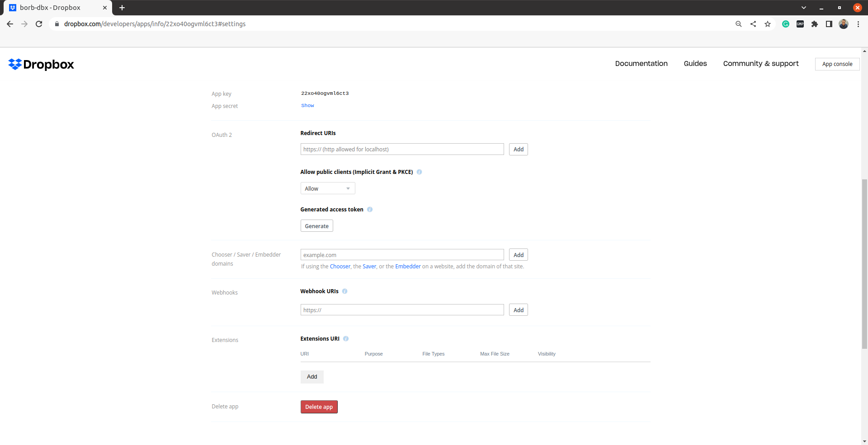Click the Dropbox logo
868x445 pixels.
[41, 65]
